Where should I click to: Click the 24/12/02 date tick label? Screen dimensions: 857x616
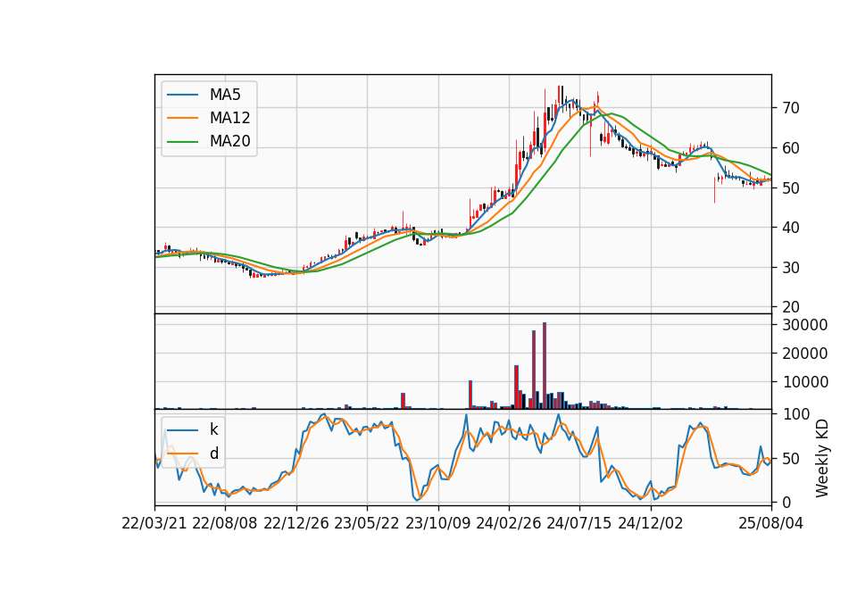[651, 523]
